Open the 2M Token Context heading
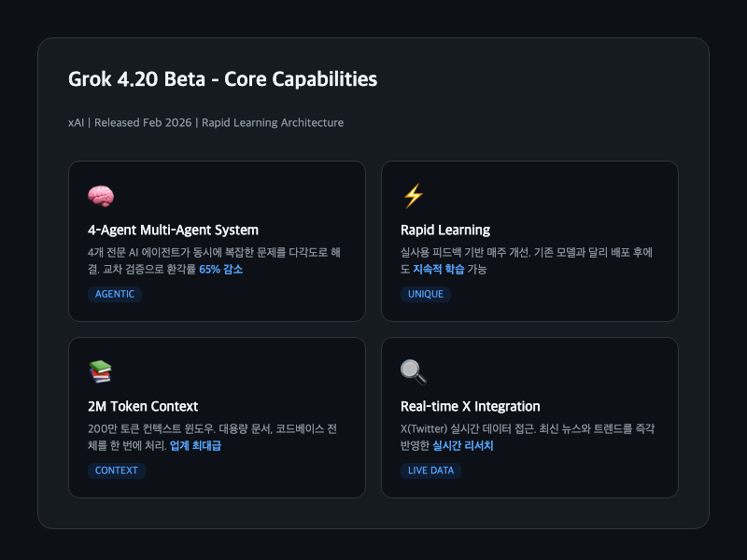The image size is (747, 560). (142, 406)
